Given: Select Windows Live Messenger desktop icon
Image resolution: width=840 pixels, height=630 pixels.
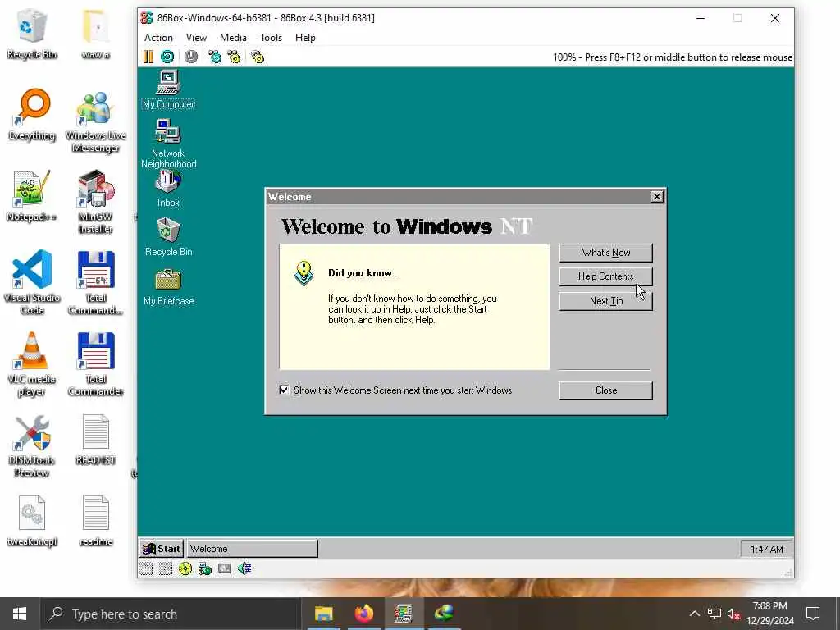Looking at the screenshot, I should [x=95, y=121].
